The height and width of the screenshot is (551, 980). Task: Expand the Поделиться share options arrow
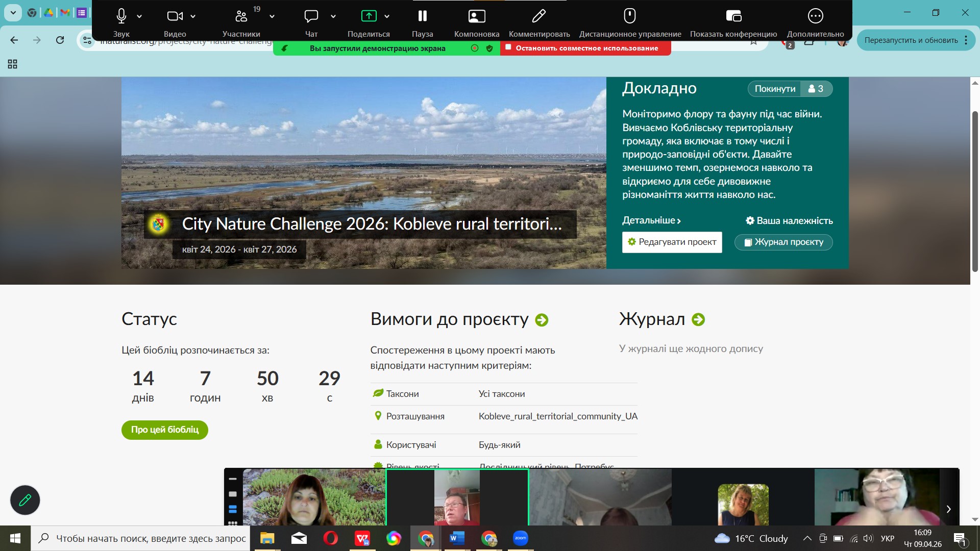click(x=387, y=16)
